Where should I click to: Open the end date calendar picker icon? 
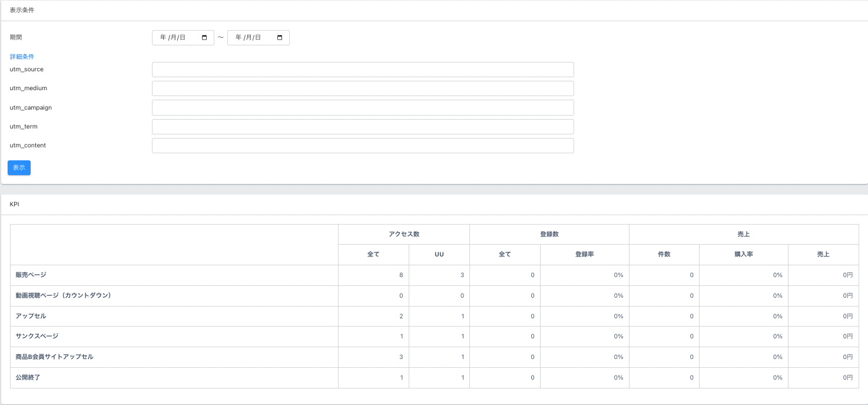click(280, 38)
